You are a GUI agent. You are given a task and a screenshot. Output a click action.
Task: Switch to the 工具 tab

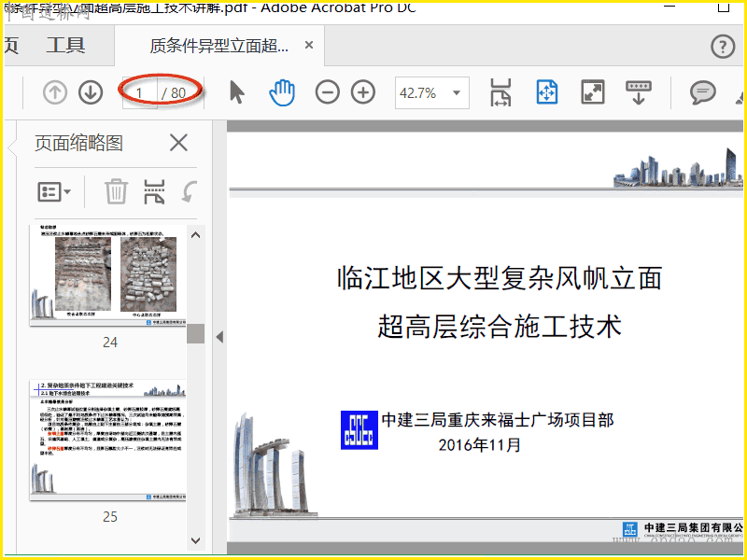pos(65,46)
